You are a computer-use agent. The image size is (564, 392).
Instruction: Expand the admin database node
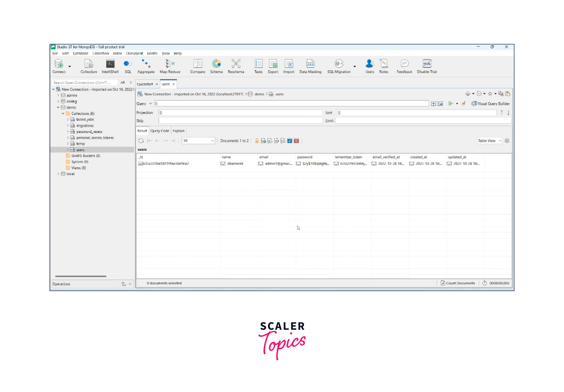(58, 95)
